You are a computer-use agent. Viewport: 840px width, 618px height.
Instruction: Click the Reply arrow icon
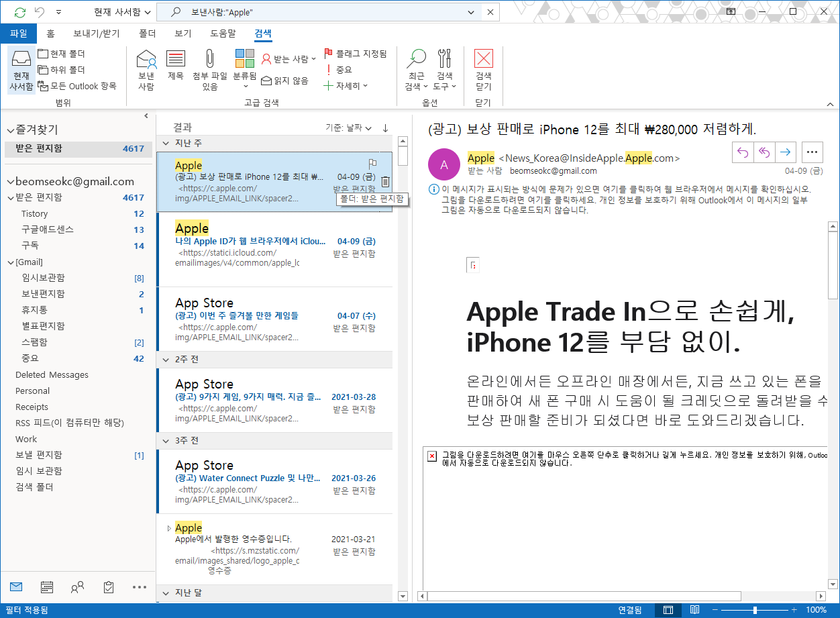point(743,152)
